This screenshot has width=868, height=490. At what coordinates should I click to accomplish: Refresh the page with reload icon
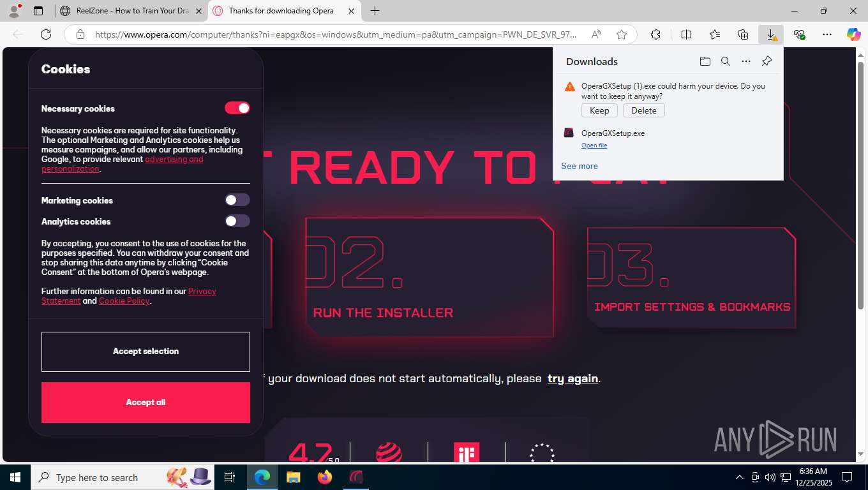(46, 34)
